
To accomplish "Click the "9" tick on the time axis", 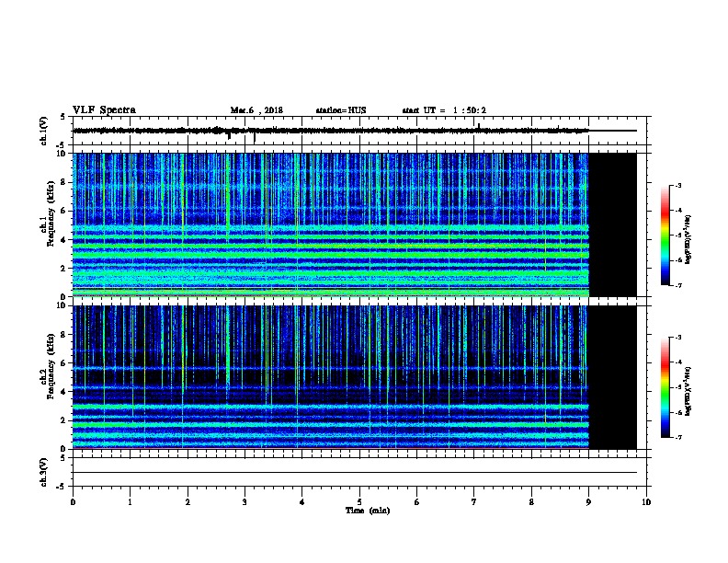I will [588, 502].
